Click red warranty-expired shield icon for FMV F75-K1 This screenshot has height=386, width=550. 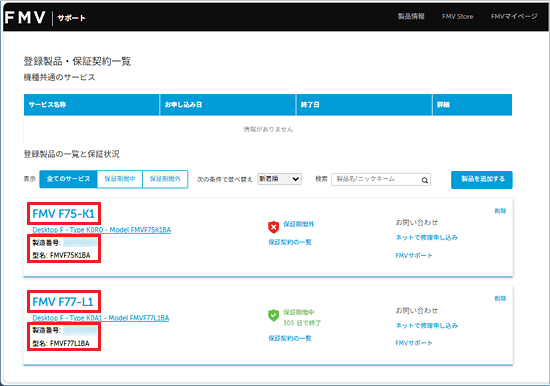[x=273, y=227]
